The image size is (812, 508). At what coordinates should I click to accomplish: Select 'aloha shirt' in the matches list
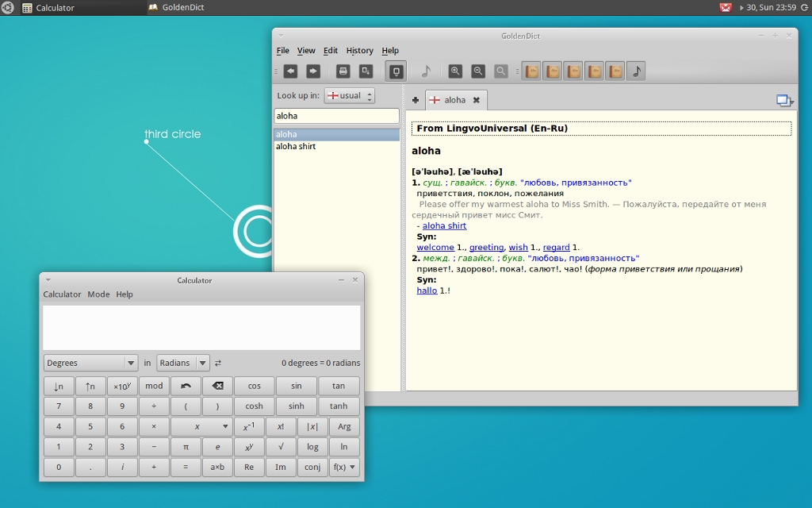click(336, 146)
